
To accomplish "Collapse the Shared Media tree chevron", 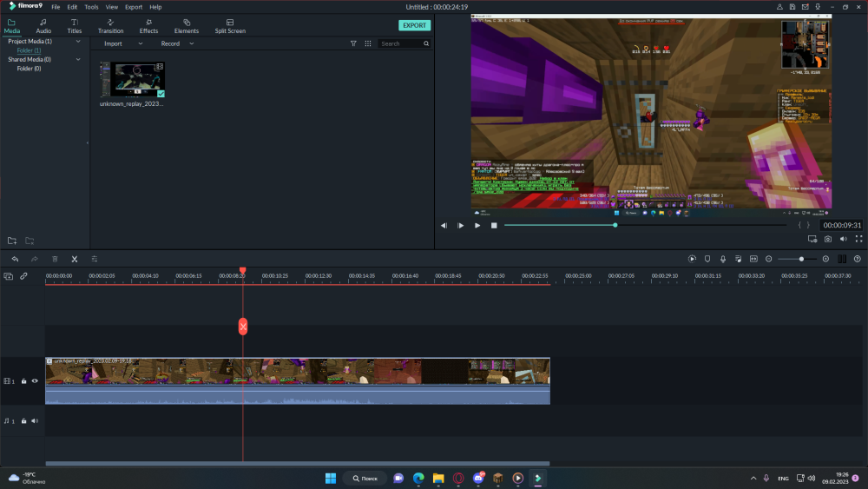I will coord(78,59).
